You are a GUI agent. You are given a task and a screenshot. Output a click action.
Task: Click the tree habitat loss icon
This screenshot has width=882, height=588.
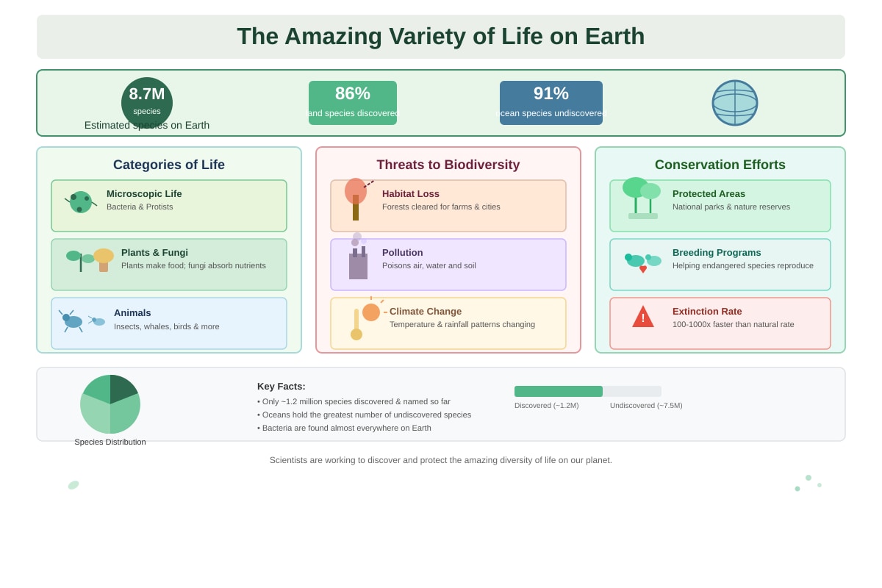click(x=357, y=199)
